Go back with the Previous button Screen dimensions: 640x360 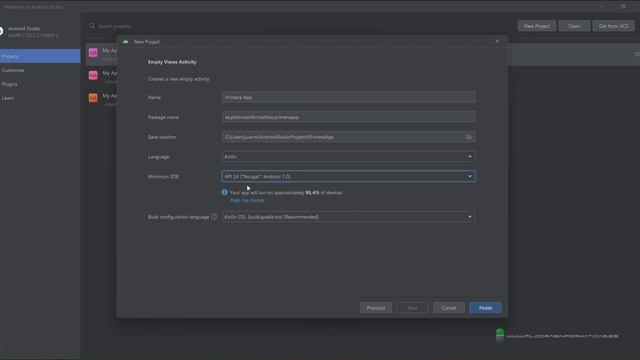click(376, 308)
